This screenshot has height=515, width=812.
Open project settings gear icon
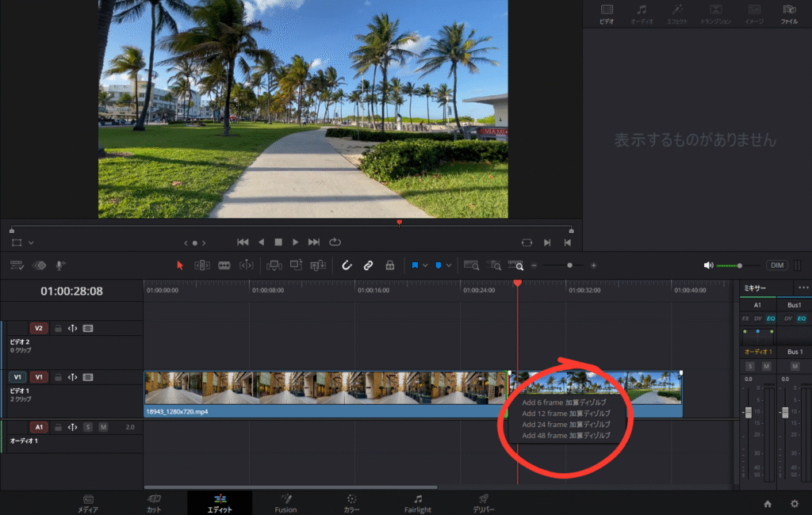(x=794, y=503)
